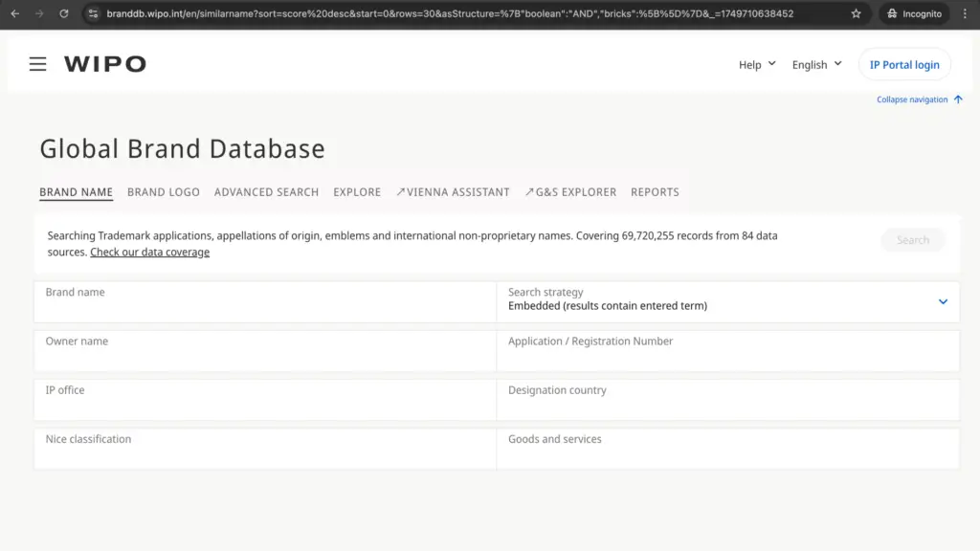This screenshot has height=551, width=980.
Task: Focus the IP office field
Action: click(265, 400)
